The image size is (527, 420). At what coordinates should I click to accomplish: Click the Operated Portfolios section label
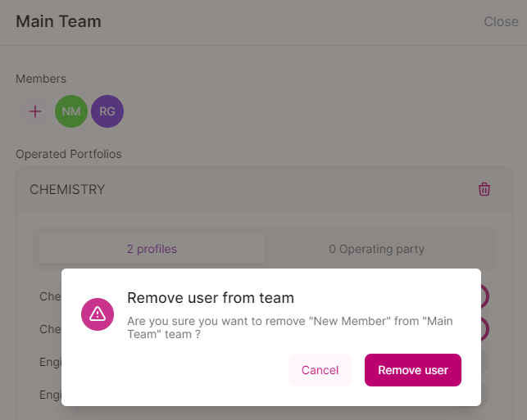tap(69, 154)
